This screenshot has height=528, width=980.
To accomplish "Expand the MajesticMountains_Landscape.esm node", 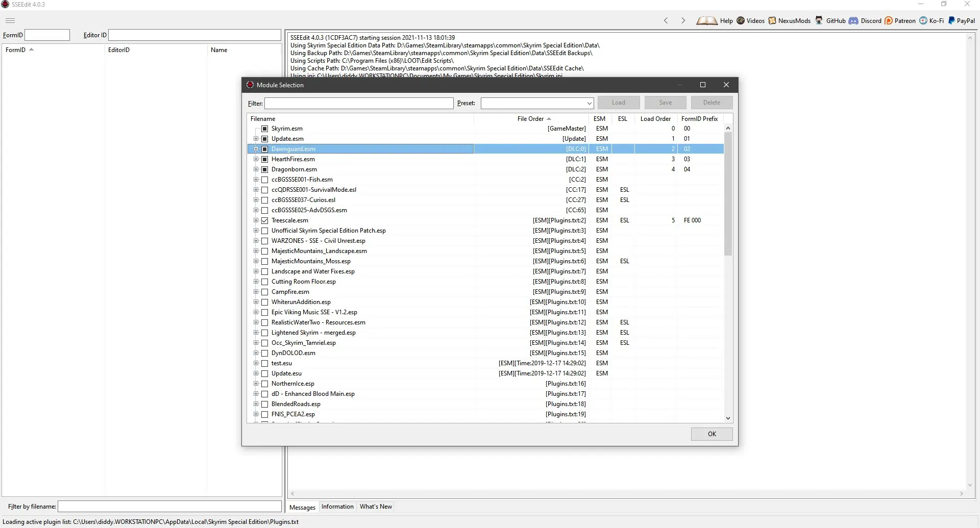I will click(256, 251).
